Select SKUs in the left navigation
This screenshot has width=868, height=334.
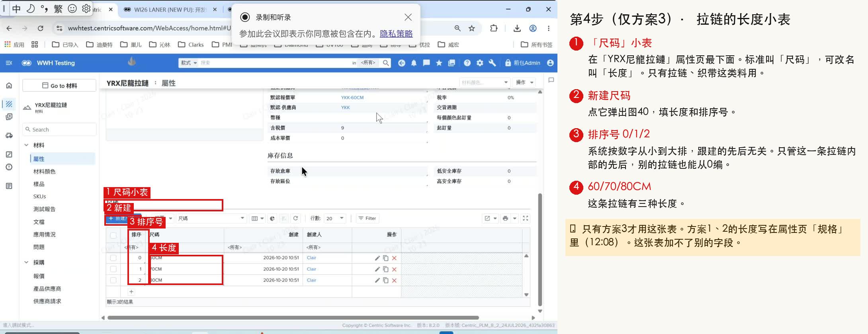[x=39, y=197]
